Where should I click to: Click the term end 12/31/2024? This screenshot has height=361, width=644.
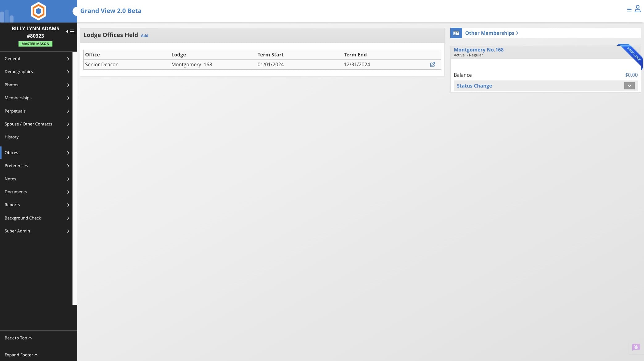[x=357, y=64]
